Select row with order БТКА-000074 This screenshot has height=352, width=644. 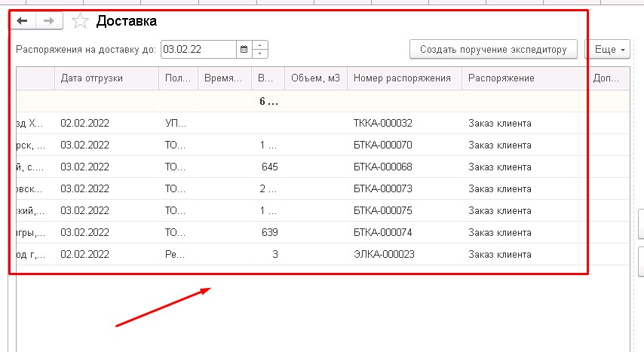click(x=383, y=233)
